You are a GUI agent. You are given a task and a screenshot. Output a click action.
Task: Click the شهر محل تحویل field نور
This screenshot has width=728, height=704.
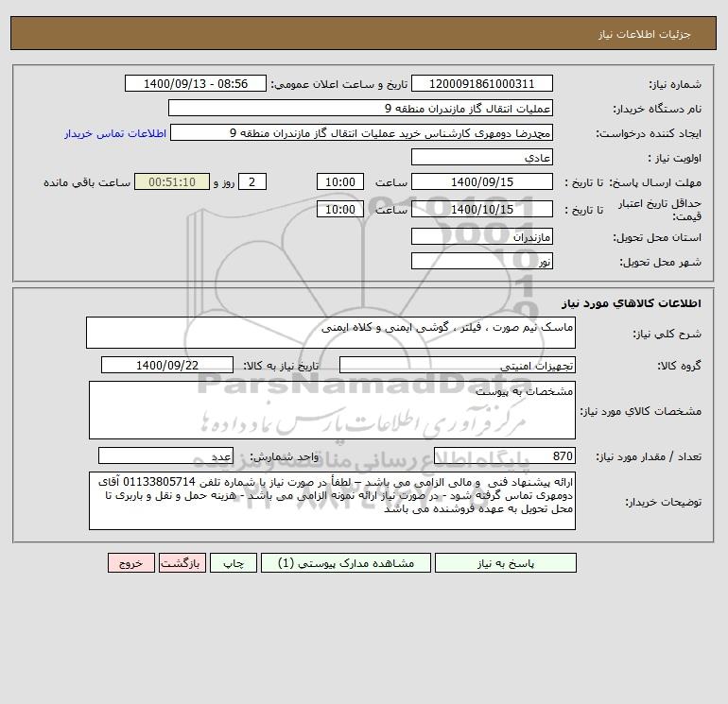(x=482, y=261)
